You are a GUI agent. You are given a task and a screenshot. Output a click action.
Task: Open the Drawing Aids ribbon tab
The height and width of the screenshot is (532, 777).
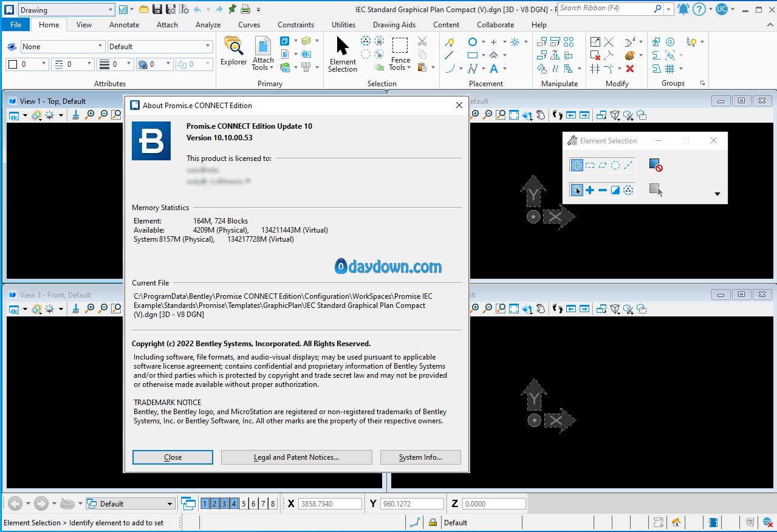pyautogui.click(x=394, y=25)
